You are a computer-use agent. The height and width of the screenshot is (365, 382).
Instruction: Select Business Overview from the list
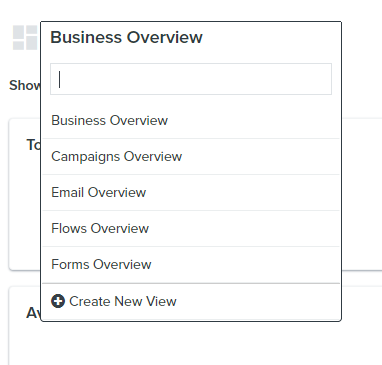(x=191, y=120)
